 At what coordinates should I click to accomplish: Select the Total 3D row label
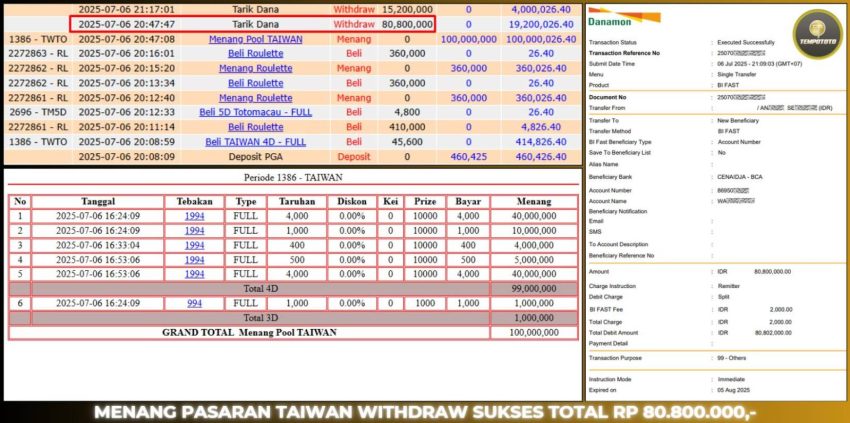point(260,318)
